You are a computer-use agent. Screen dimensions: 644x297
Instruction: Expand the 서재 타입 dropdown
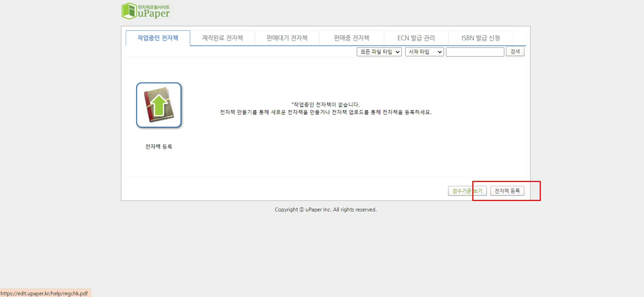[424, 52]
